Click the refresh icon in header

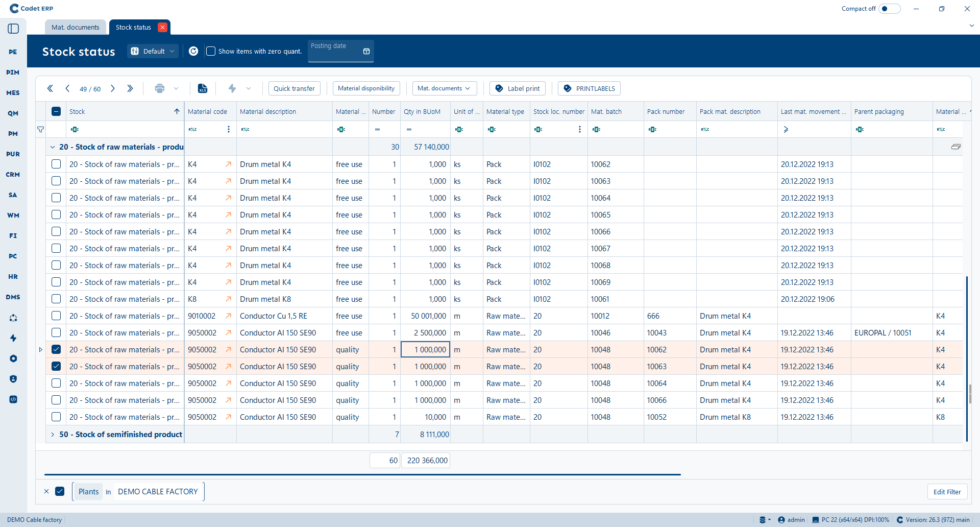pos(193,51)
